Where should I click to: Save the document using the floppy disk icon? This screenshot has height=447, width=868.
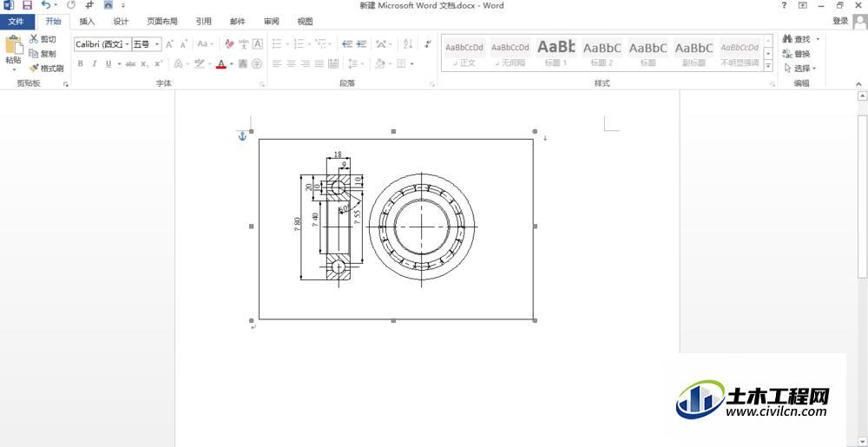[x=27, y=5]
